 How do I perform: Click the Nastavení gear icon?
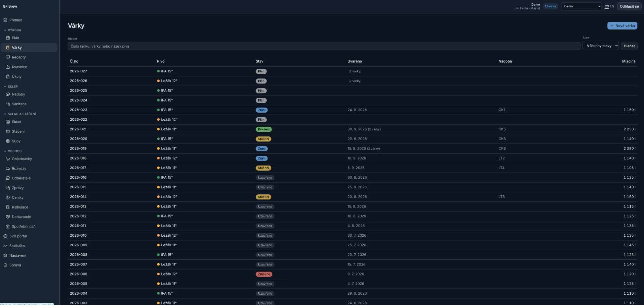(5, 256)
